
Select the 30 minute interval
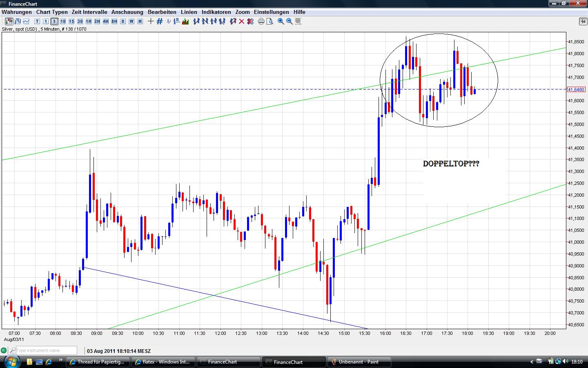coord(80,21)
